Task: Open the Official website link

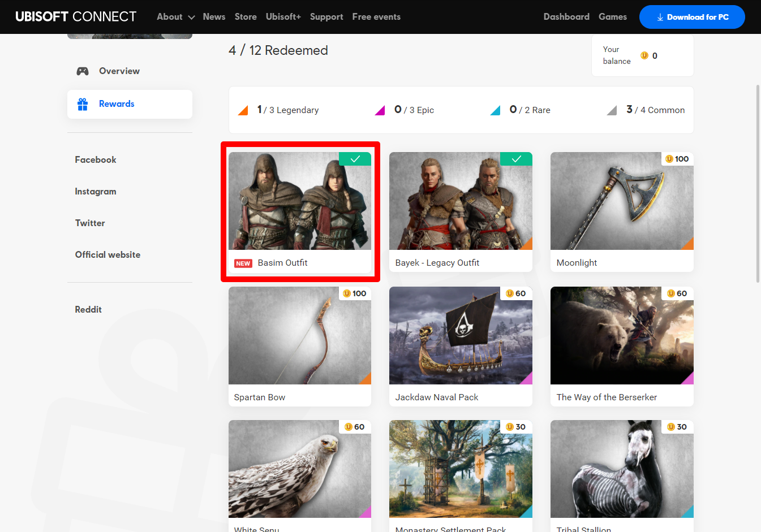Action: (x=108, y=255)
